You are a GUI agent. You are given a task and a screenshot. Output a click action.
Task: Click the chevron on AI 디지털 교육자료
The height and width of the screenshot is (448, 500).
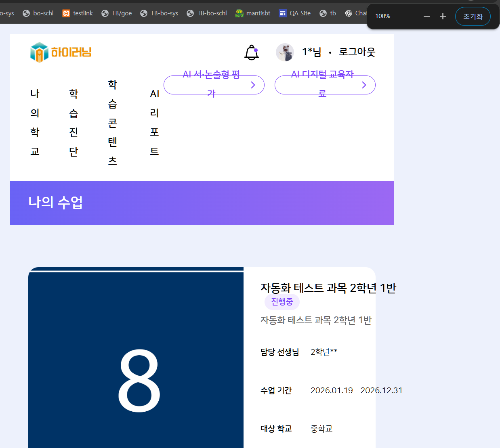[x=364, y=85]
